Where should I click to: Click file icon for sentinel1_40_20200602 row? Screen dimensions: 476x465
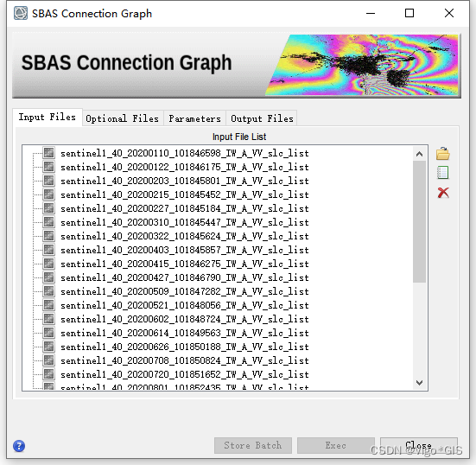(x=48, y=318)
